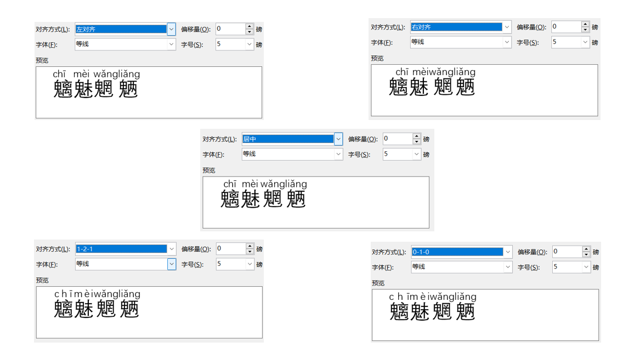
Task: Click the 偏移量 value field in 右对齐 panel
Action: click(566, 27)
